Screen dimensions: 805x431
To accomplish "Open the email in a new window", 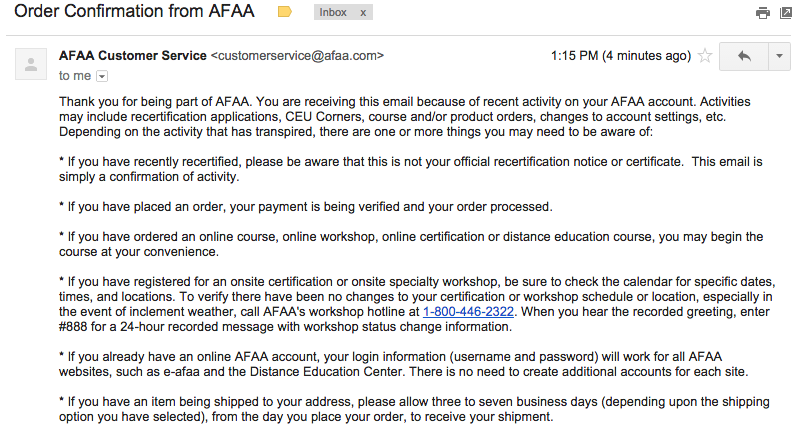I will tap(785, 13).
